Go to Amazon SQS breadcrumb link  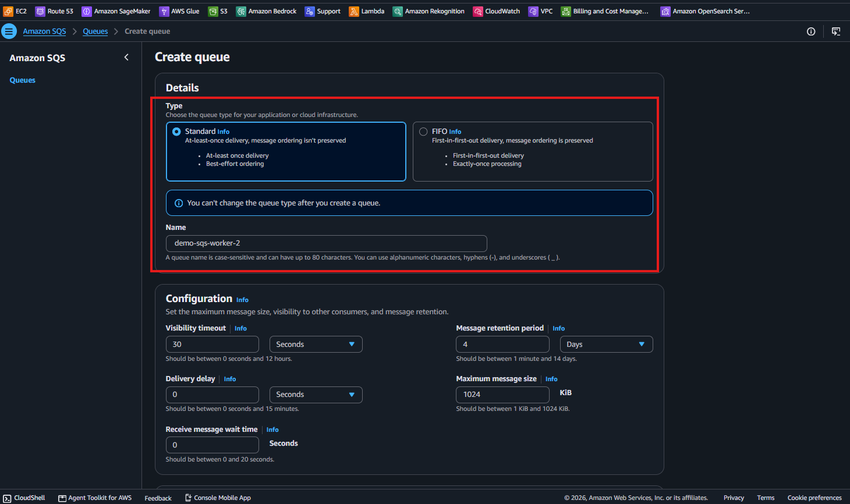44,31
